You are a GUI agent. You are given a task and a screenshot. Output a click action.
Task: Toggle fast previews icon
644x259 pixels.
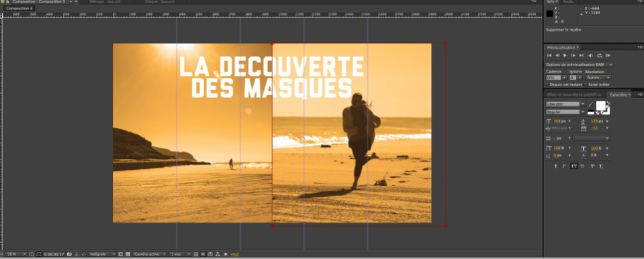point(203,254)
